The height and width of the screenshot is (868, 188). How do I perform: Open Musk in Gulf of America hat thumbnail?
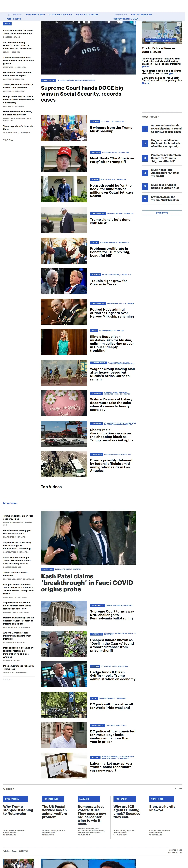click(x=64, y=159)
